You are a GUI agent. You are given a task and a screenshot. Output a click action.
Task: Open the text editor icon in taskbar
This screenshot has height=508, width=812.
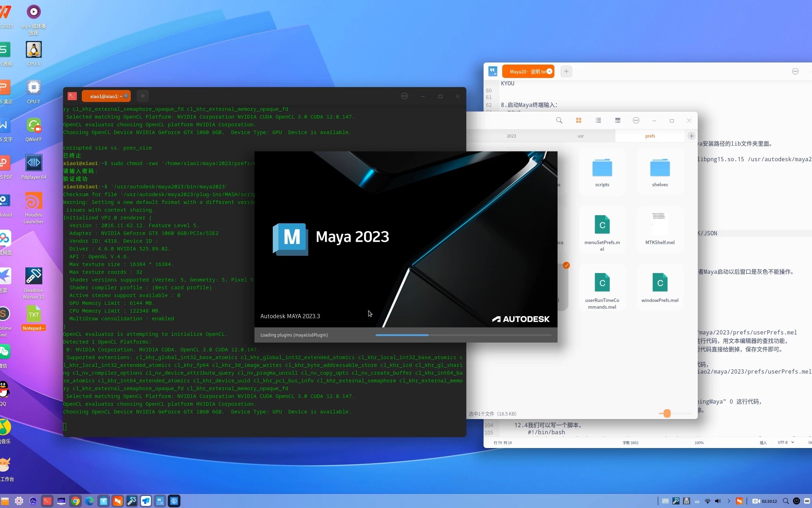coord(160,501)
